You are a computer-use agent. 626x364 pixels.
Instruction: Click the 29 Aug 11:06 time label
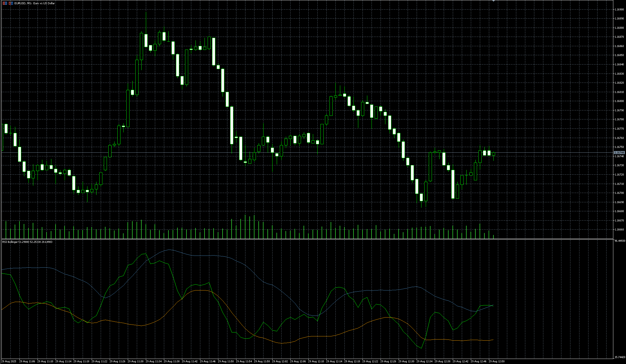(27, 361)
